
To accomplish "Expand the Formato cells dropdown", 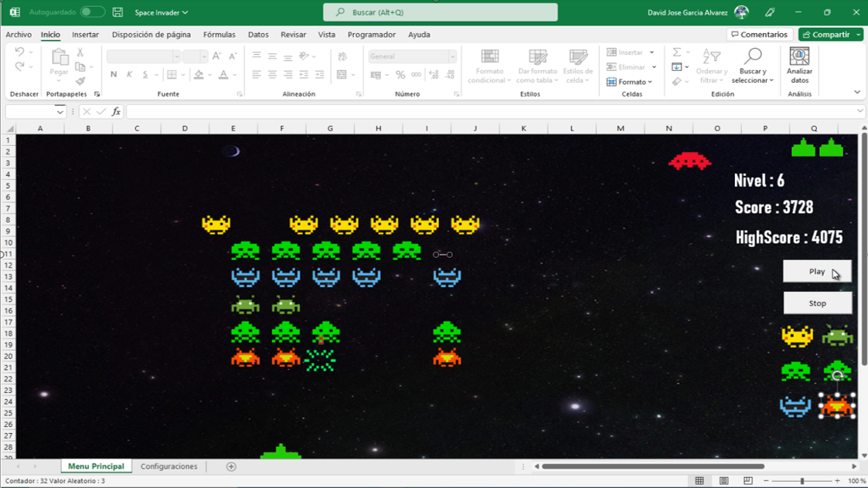I will 650,82.
